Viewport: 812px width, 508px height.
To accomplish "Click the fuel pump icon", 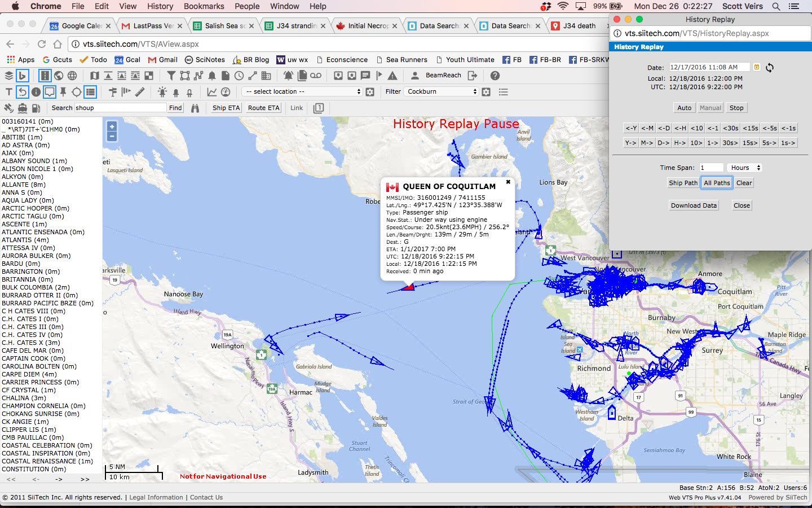I will click(36, 108).
